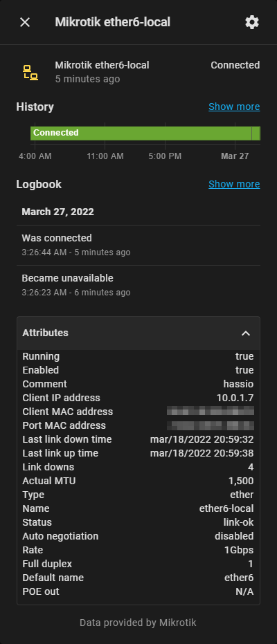Open entity settings gear icon
This screenshot has width=277, height=644.
pyautogui.click(x=252, y=22)
